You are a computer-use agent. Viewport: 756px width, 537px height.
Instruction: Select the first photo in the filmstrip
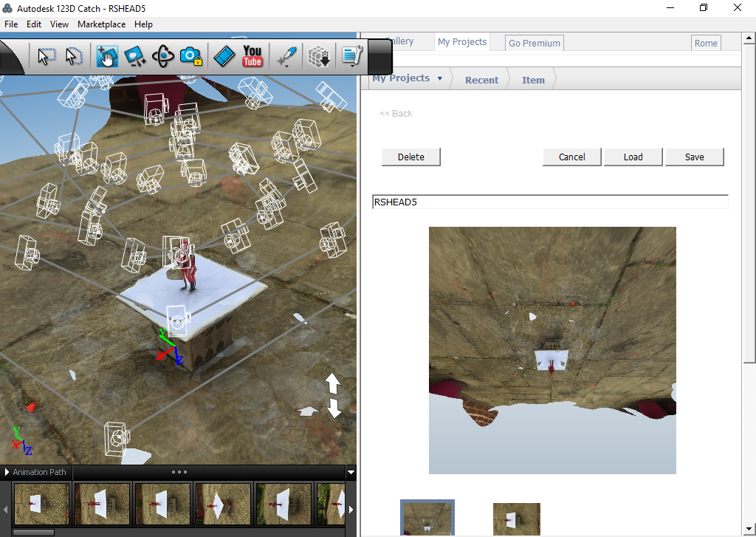(x=41, y=504)
